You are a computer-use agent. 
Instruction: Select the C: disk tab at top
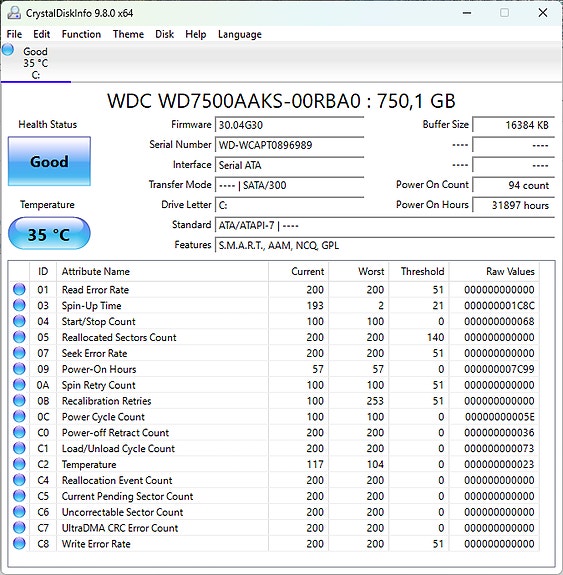point(36,63)
